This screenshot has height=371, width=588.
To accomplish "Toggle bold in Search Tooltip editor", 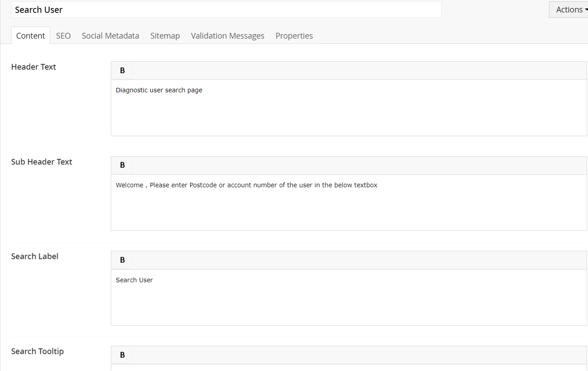I will (122, 355).
